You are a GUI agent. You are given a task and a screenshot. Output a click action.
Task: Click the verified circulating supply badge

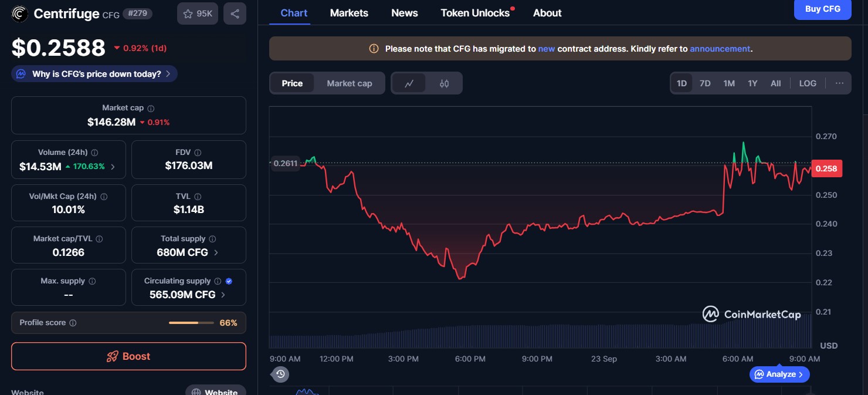229,281
